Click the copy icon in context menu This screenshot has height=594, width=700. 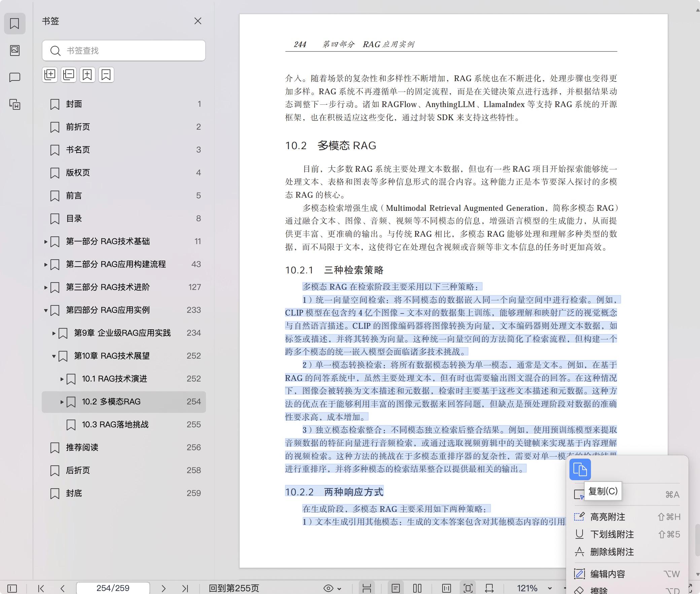tap(580, 469)
